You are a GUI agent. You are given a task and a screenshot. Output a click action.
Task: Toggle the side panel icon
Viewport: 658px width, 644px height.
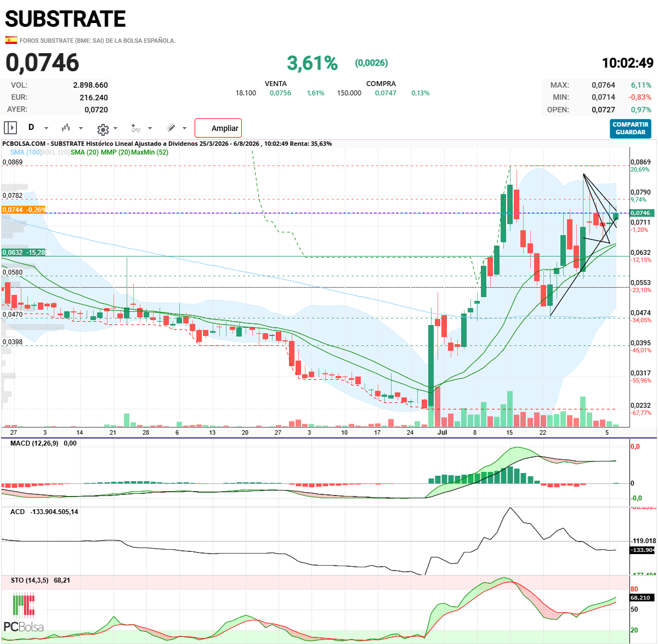tap(10, 128)
